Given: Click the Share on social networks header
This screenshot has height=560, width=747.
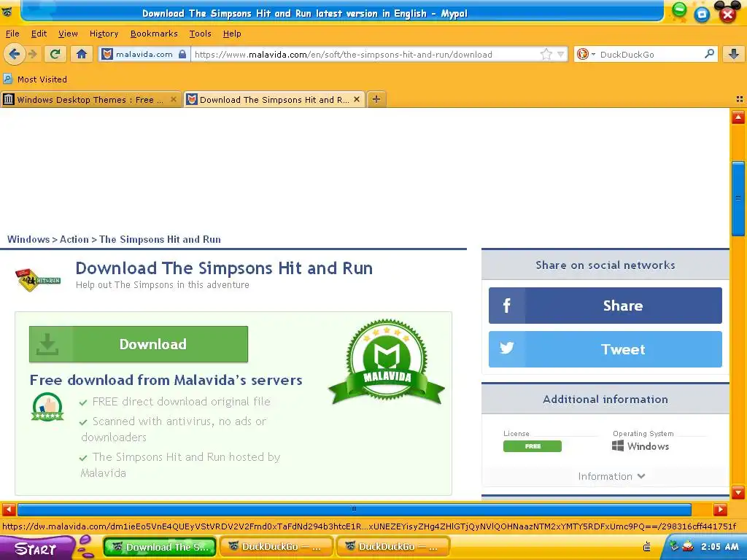Looking at the screenshot, I should coord(605,265).
